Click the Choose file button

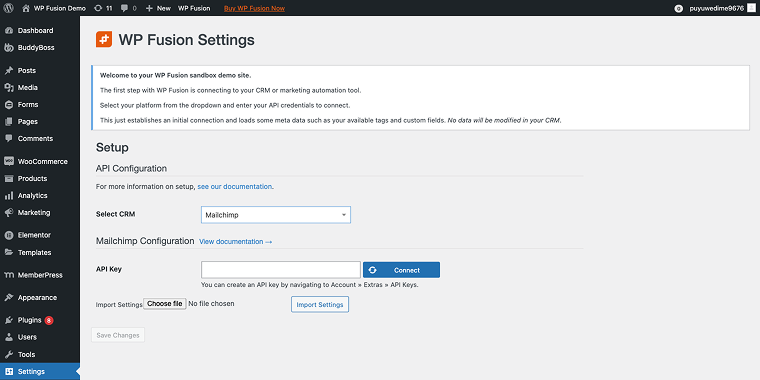coord(165,304)
